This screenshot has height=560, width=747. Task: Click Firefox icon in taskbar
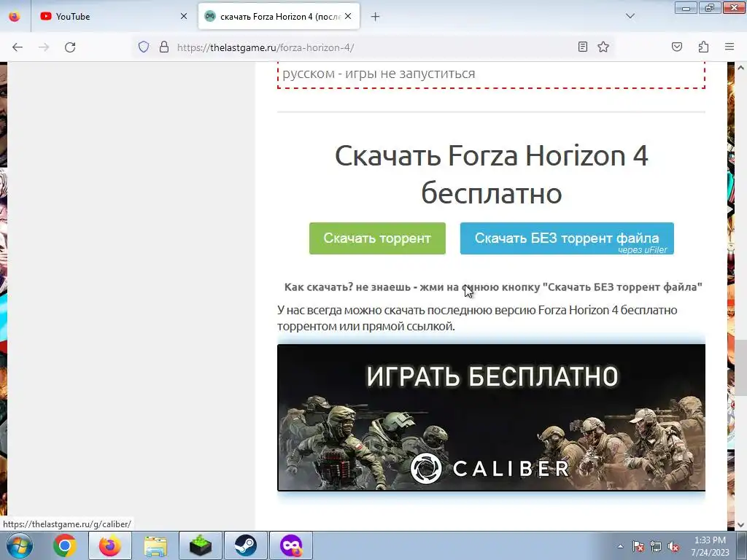click(x=109, y=545)
